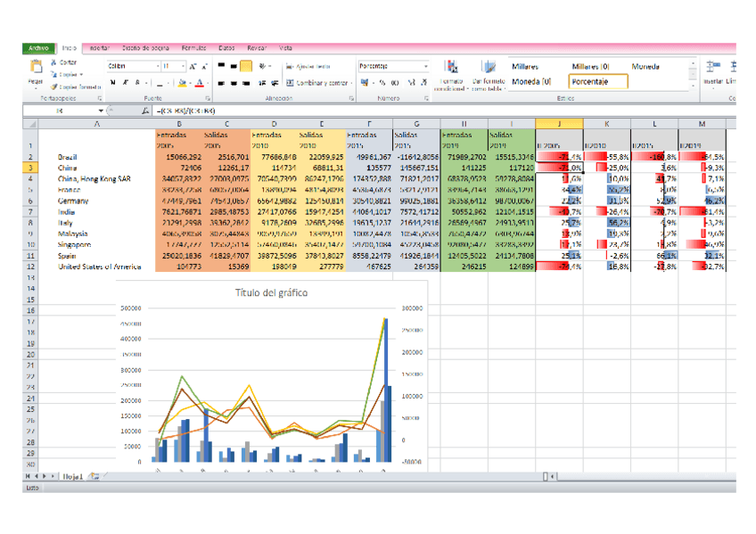756x534 pixels.
Task: Click the Cortar scissors icon
Action: (53, 62)
